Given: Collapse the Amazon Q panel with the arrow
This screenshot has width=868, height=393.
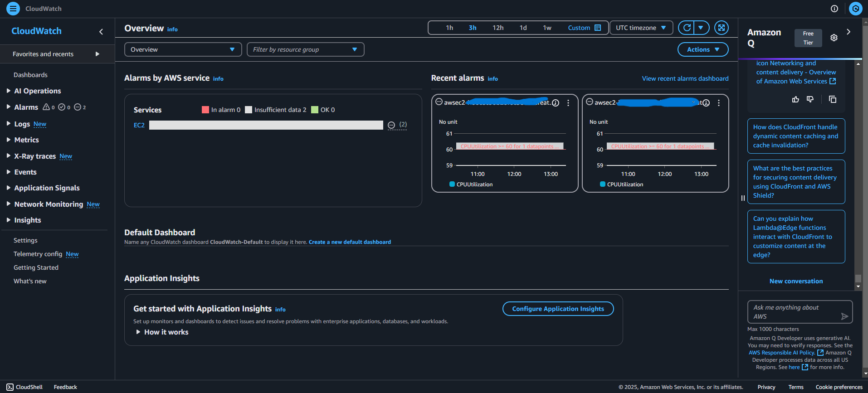Looking at the screenshot, I should coord(848,32).
